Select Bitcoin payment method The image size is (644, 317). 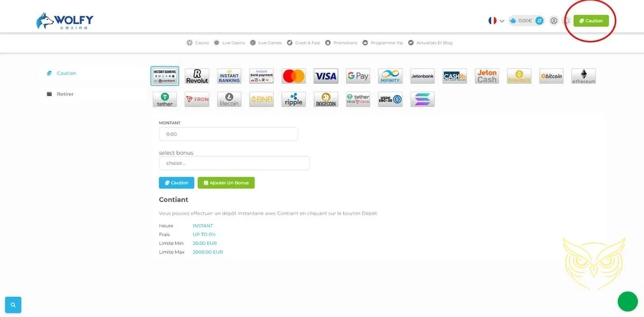pos(551,76)
